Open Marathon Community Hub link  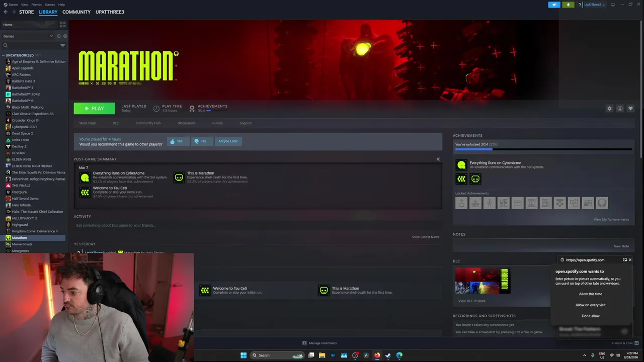click(x=148, y=123)
